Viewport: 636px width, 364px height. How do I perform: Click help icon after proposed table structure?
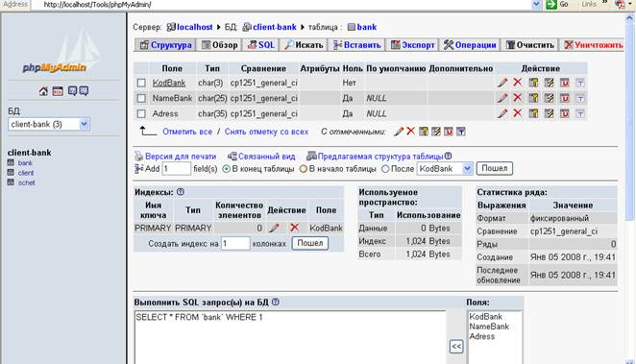click(x=448, y=156)
